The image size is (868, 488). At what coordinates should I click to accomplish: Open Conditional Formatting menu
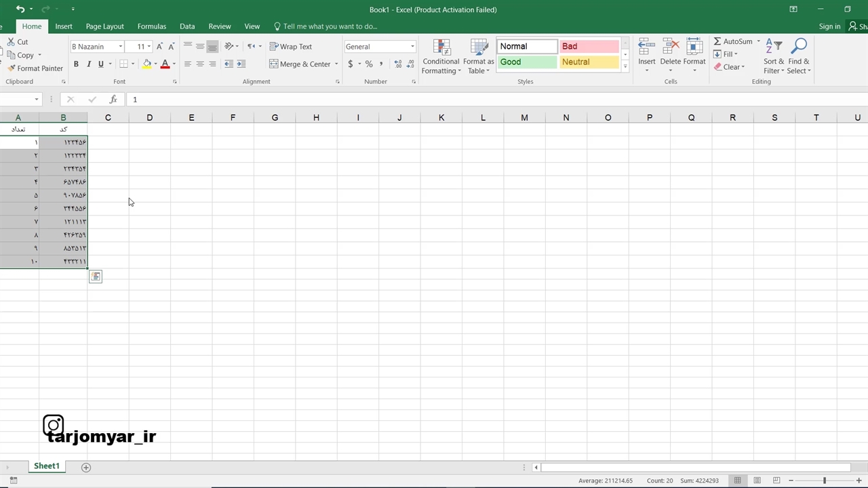[x=441, y=57]
